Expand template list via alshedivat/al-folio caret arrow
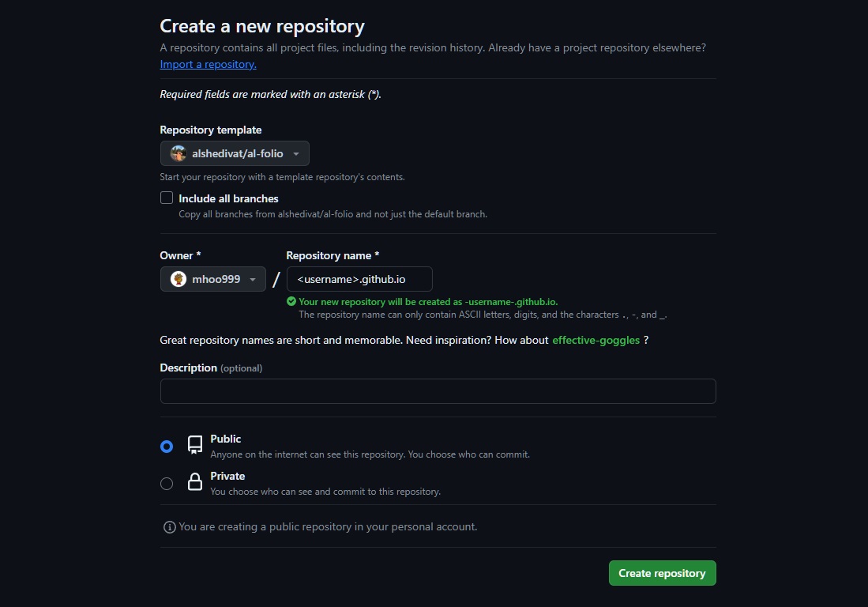868x607 pixels. coord(296,154)
